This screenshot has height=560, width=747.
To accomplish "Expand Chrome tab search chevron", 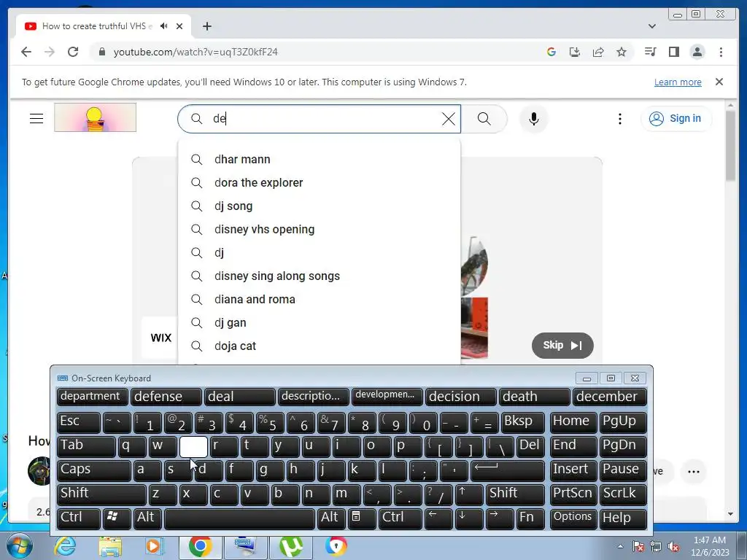I will pyautogui.click(x=652, y=26).
